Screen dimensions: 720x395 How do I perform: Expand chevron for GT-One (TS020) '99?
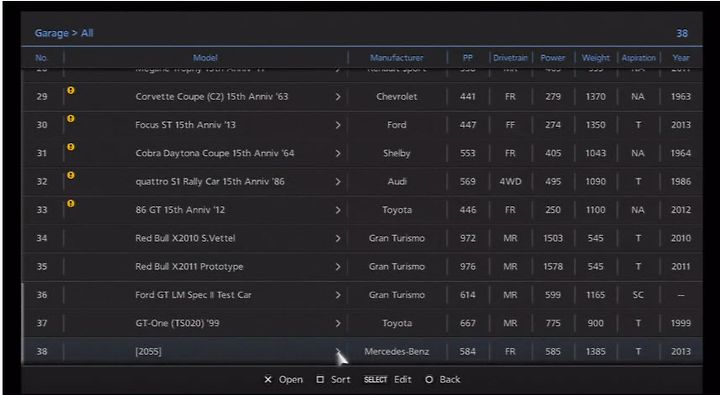coord(338,323)
